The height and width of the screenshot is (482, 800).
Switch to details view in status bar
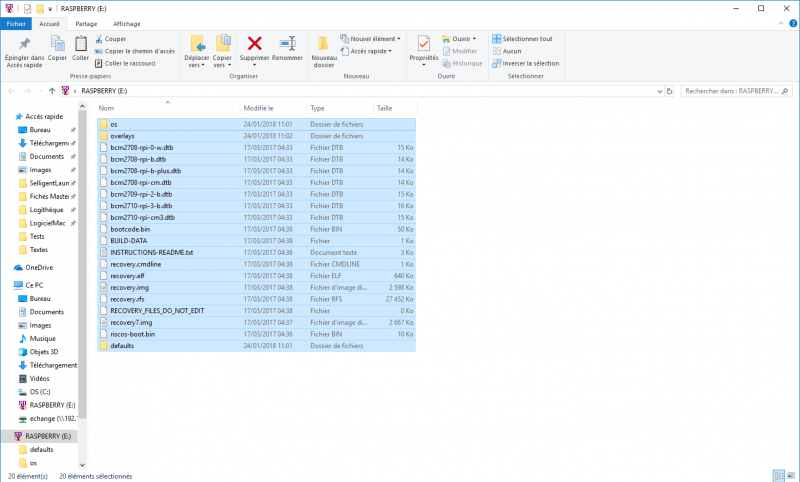[779, 476]
